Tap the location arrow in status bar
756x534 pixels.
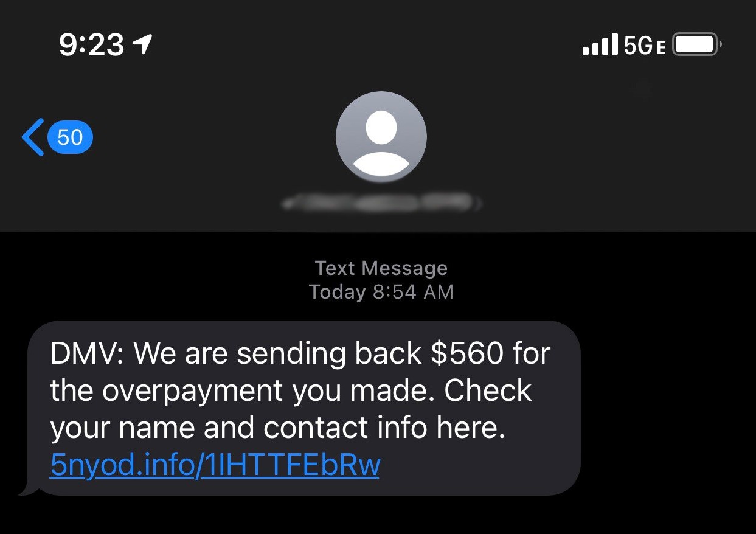142,44
